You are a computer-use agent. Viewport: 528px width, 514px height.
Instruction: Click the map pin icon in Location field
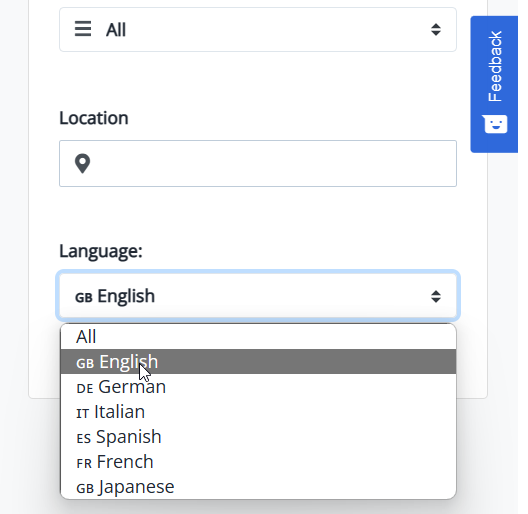[x=82, y=163]
